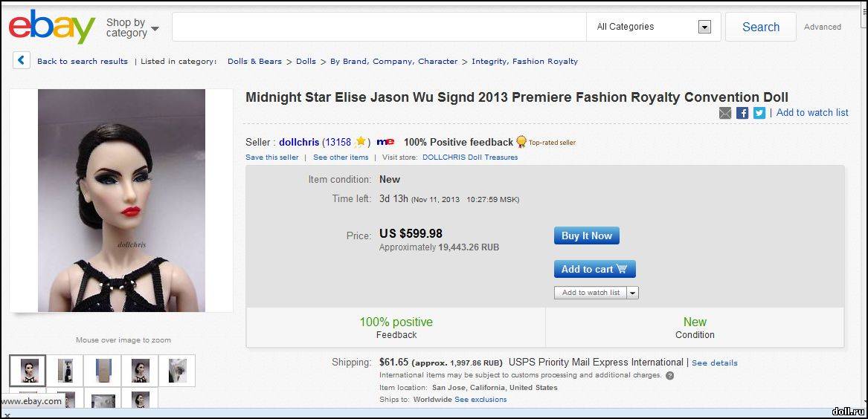The height and width of the screenshot is (419, 868).
Task: Select the second doll thumbnail image
Action: click(65, 371)
